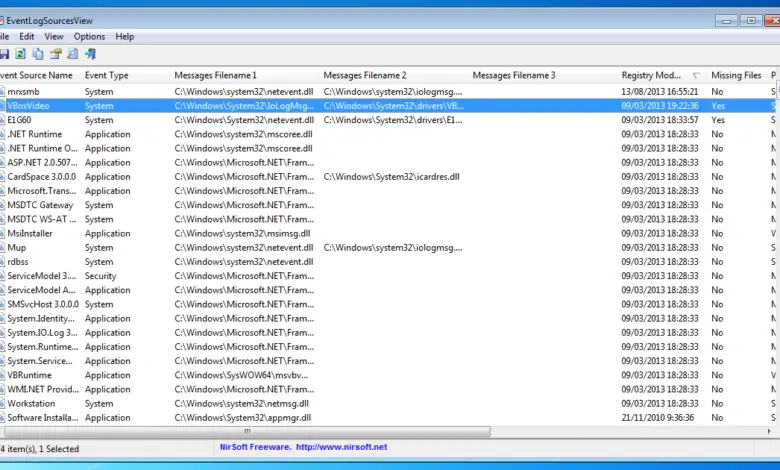Click the row icon beside Workstation

pos(2,403)
